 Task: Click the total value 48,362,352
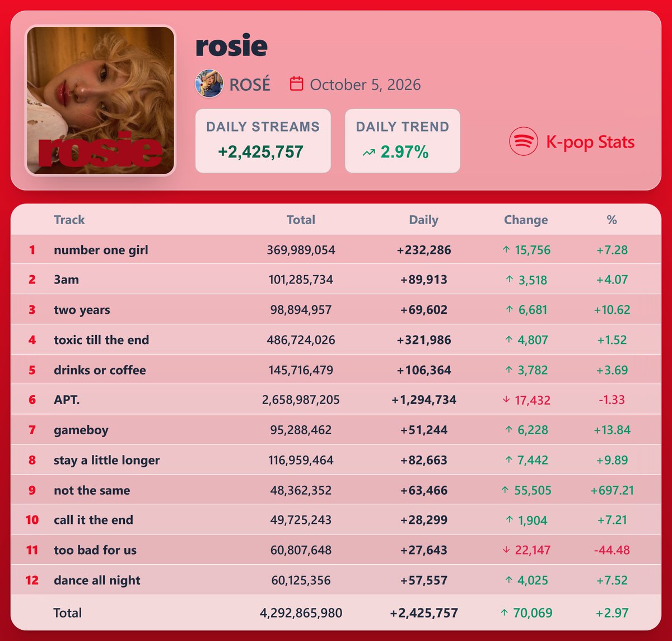pyautogui.click(x=301, y=490)
